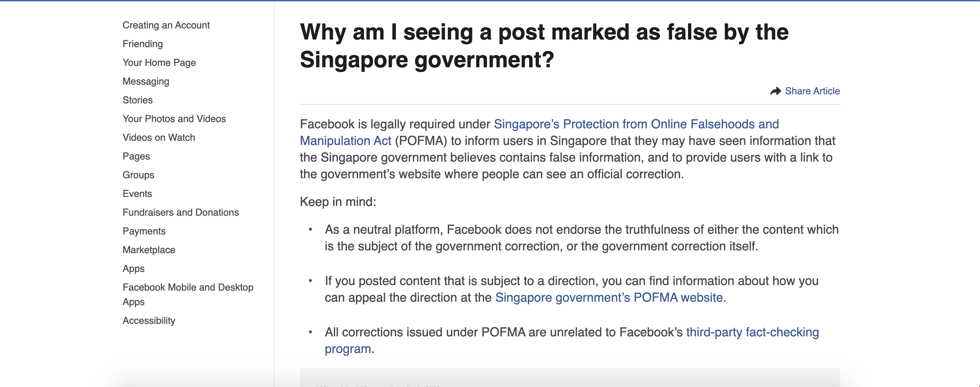Image resolution: width=980 pixels, height=387 pixels.
Task: Go to Facebook Mobile and Desktop Apps
Action: tap(188, 294)
